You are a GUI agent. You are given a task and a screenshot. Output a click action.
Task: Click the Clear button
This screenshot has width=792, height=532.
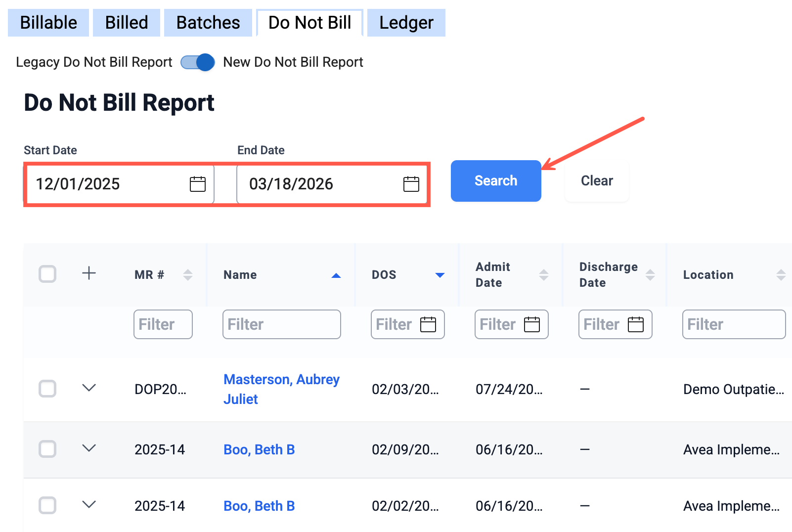click(x=597, y=181)
